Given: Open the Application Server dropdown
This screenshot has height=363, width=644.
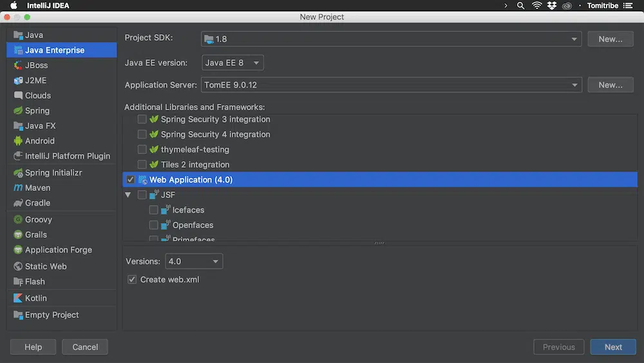Looking at the screenshot, I should tap(391, 84).
